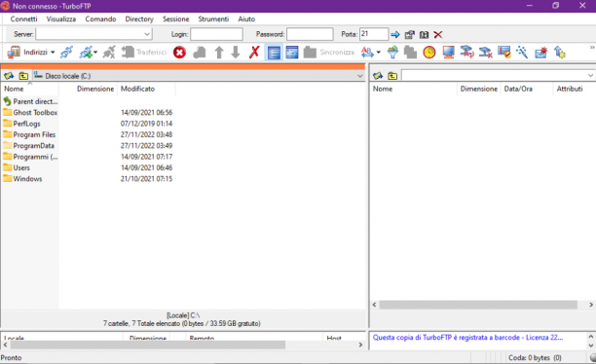596x364 pixels.
Task: Open the Strumenti menu
Action: click(x=213, y=19)
